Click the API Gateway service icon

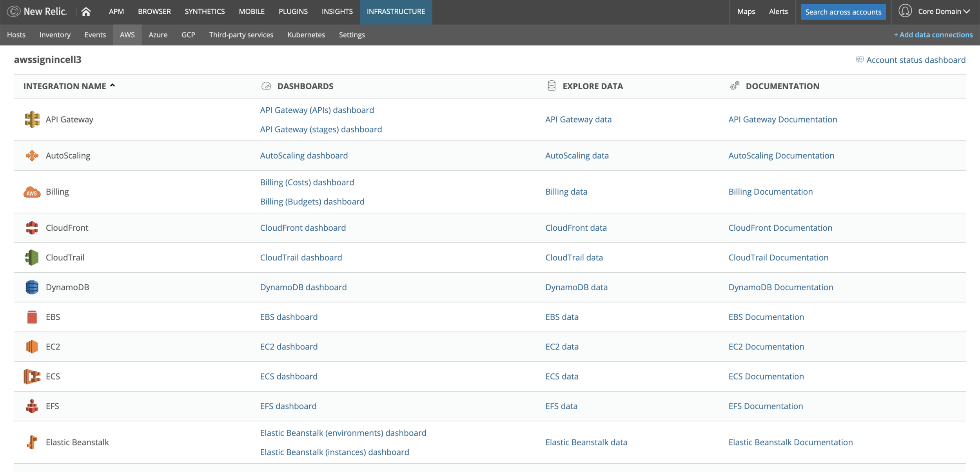click(32, 119)
